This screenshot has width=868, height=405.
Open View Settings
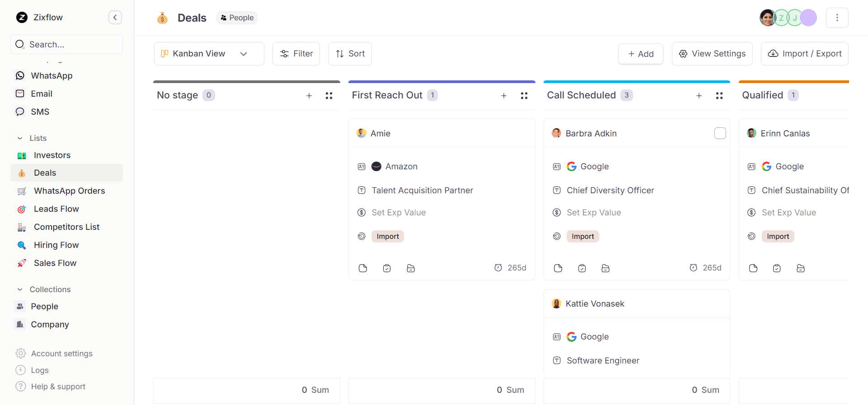[712, 54]
